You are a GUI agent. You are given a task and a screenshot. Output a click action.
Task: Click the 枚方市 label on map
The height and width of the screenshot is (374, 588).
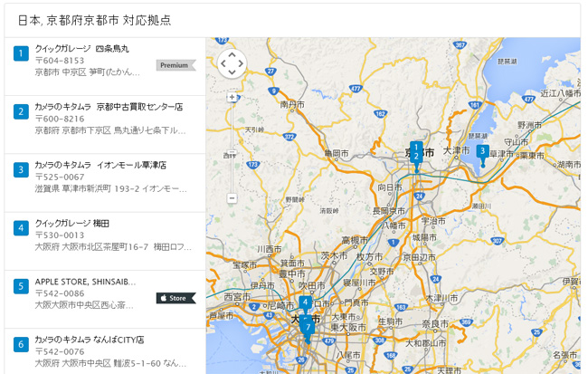click(x=369, y=257)
